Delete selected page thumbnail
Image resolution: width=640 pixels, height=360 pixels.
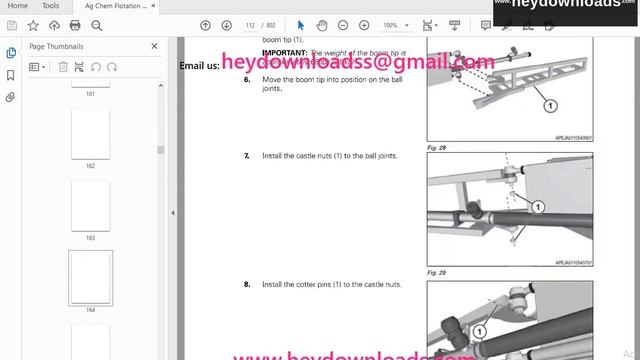pyautogui.click(x=63, y=67)
